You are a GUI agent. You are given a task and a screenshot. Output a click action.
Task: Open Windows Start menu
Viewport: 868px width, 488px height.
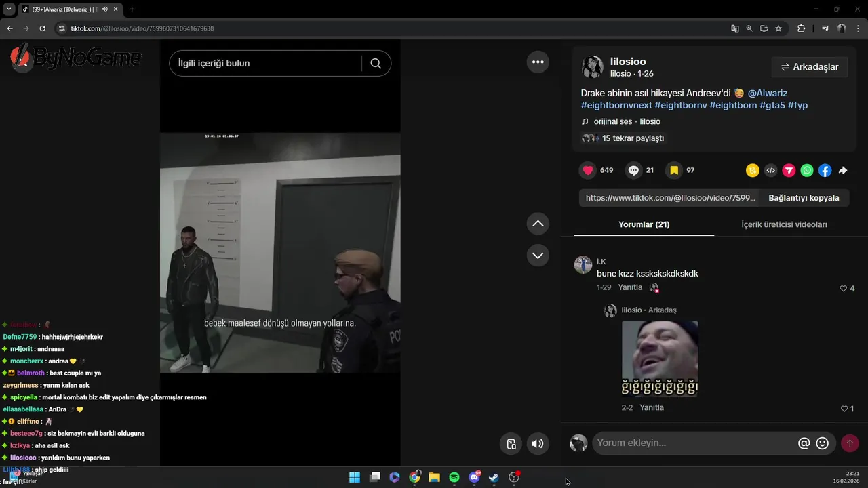coord(355,477)
